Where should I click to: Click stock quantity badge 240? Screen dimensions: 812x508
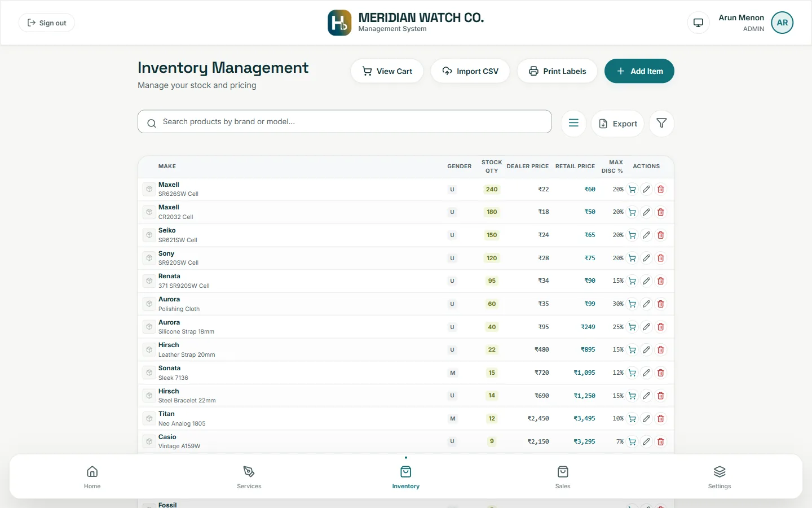pos(492,190)
